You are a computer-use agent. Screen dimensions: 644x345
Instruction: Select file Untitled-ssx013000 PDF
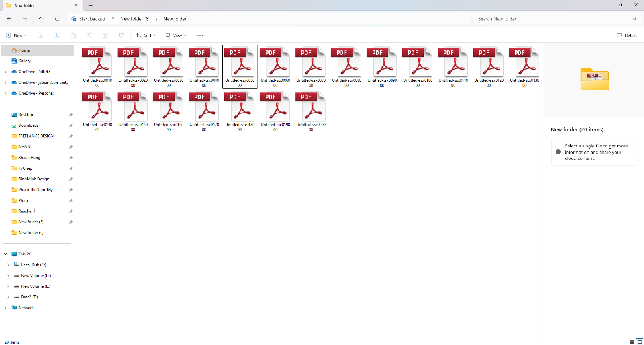click(524, 67)
